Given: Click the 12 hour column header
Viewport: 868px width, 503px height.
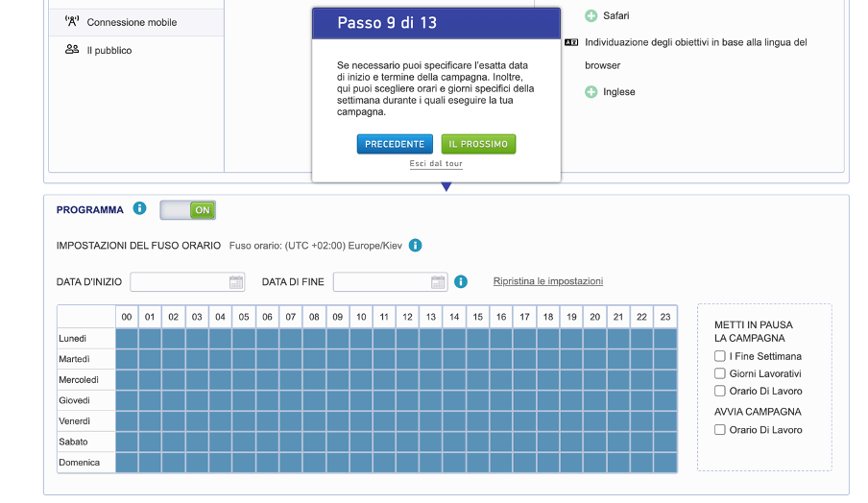Looking at the screenshot, I should tap(407, 317).
